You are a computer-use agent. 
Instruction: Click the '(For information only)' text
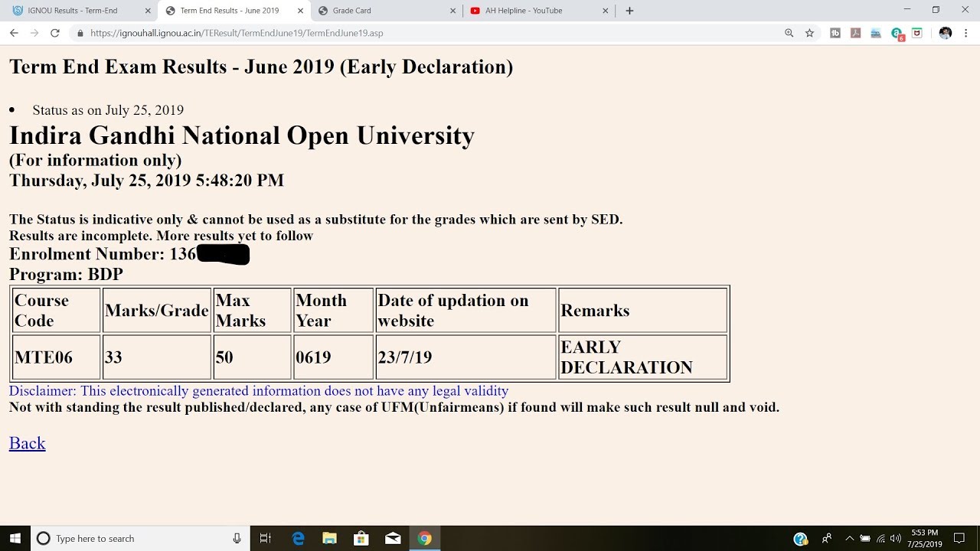pyautogui.click(x=95, y=160)
